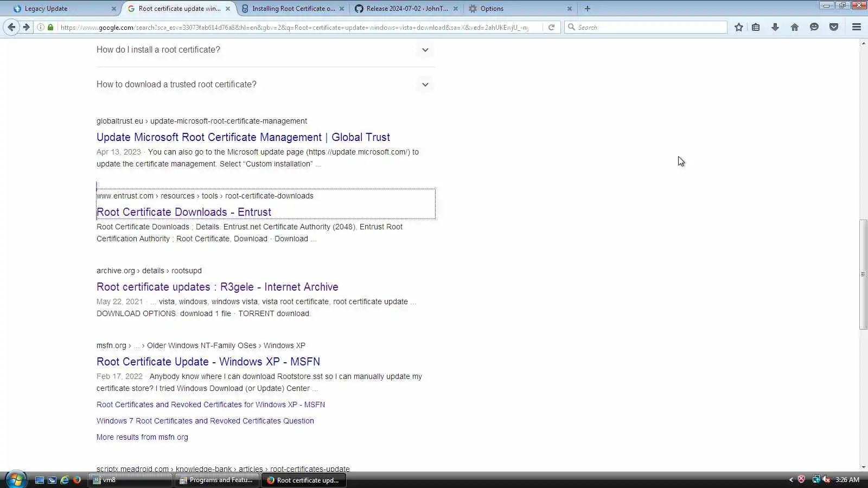Open the chat smiley icon in toolbar
Screen dimensions: 868x488
pyautogui.click(x=814, y=27)
